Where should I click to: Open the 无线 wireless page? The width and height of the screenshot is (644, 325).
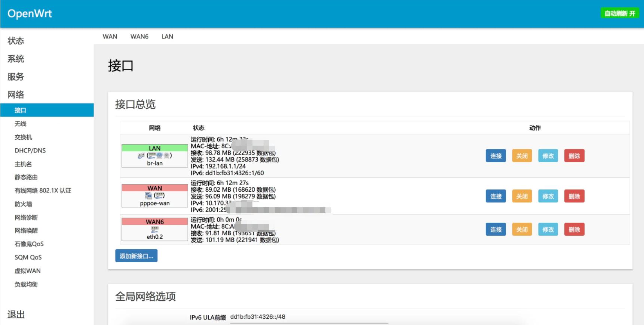(x=20, y=124)
